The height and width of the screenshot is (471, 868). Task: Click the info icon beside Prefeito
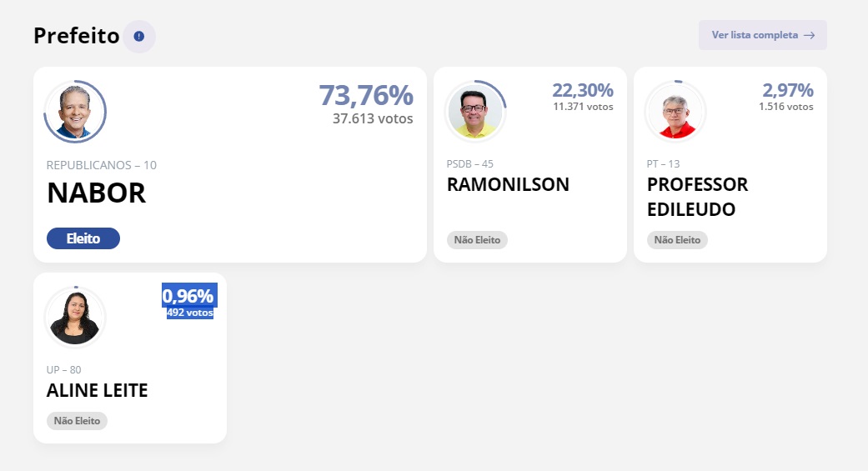click(138, 37)
